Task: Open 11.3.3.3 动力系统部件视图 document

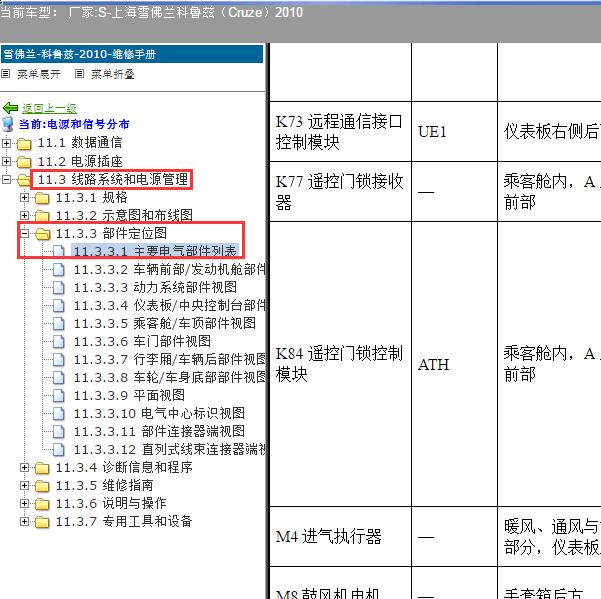Action: (x=155, y=287)
